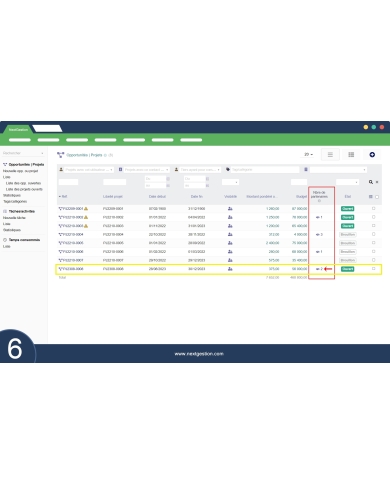The width and height of the screenshot is (390, 484).
Task: Tick the select-all checkbox in table header
Action: point(377,197)
